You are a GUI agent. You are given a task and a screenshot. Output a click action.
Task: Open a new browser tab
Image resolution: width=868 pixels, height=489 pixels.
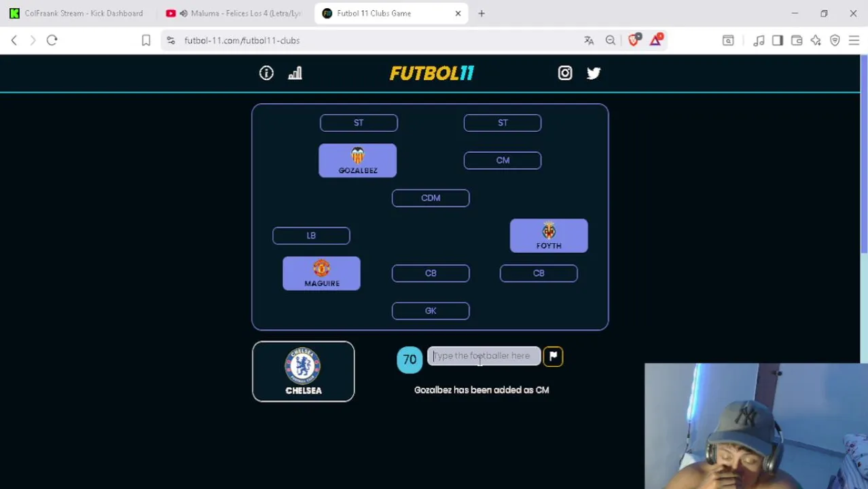coord(482,13)
